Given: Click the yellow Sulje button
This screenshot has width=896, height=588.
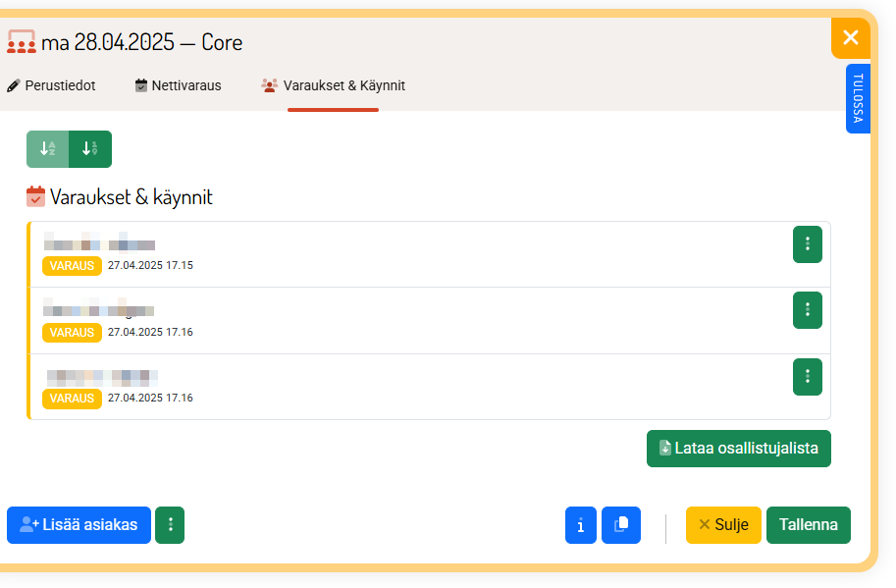Looking at the screenshot, I should pos(723,525).
